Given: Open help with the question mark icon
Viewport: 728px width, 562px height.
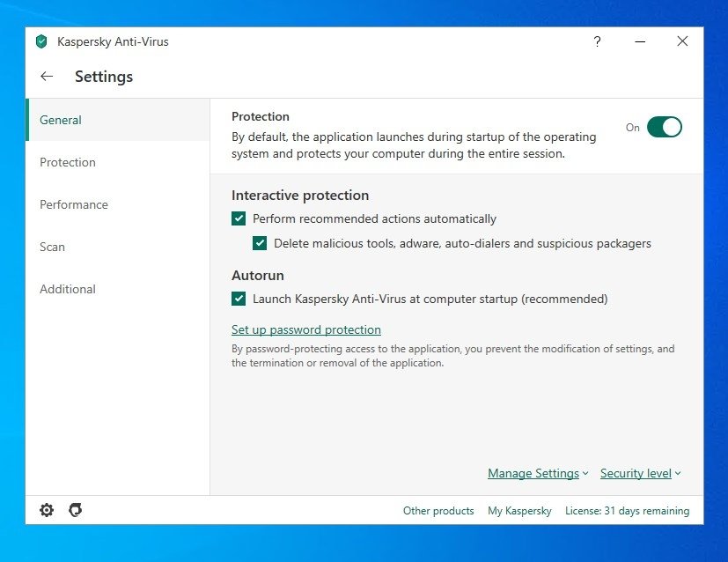Looking at the screenshot, I should tap(598, 41).
